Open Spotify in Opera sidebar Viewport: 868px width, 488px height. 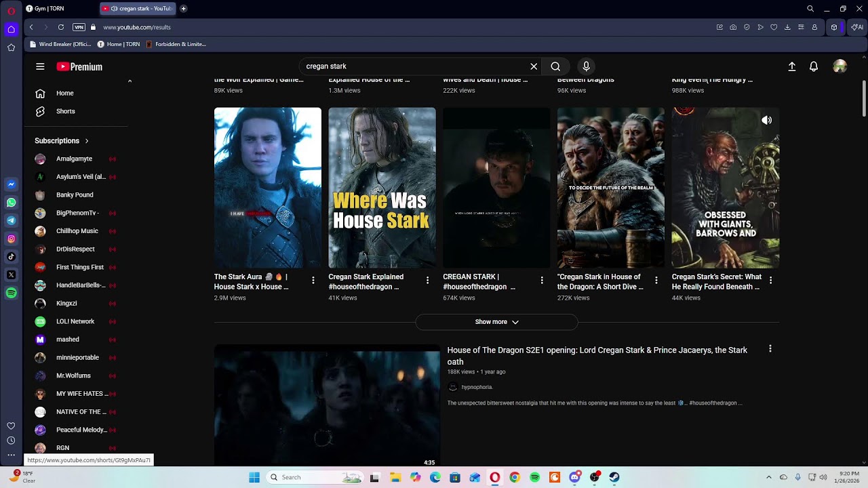pos(12,293)
